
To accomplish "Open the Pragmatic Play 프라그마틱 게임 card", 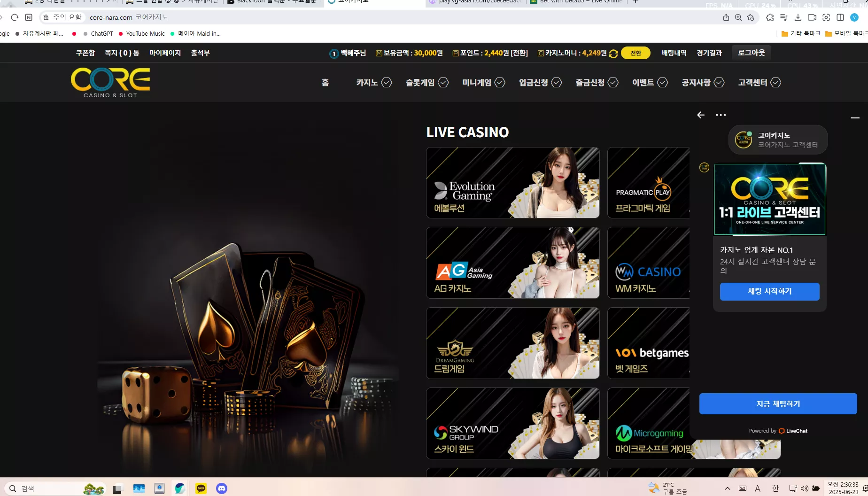I will pos(648,183).
